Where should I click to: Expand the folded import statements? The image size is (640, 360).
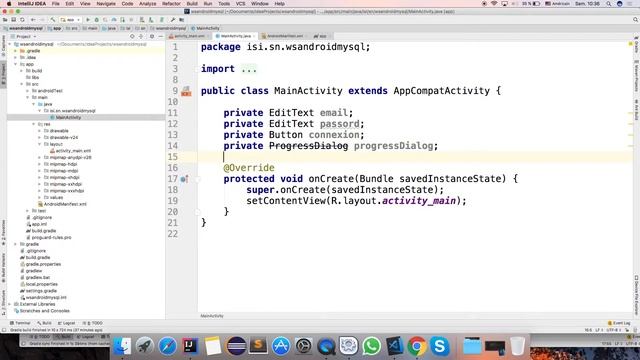coord(249,69)
